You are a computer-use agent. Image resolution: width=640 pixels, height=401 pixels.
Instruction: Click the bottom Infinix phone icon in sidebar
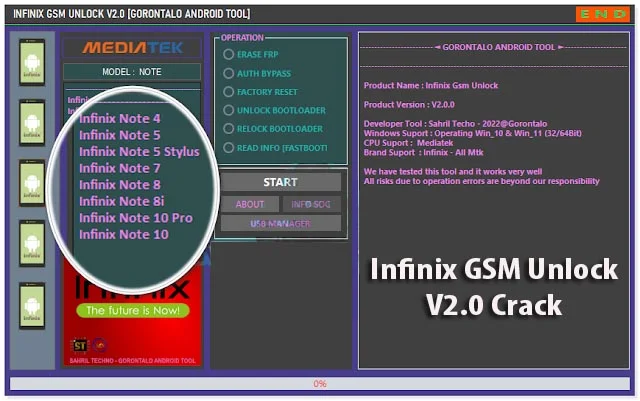32,305
